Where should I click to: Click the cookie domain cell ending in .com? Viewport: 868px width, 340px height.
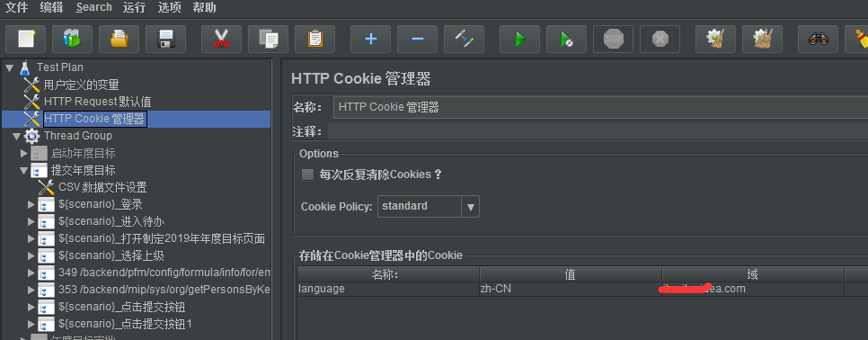pos(753,289)
